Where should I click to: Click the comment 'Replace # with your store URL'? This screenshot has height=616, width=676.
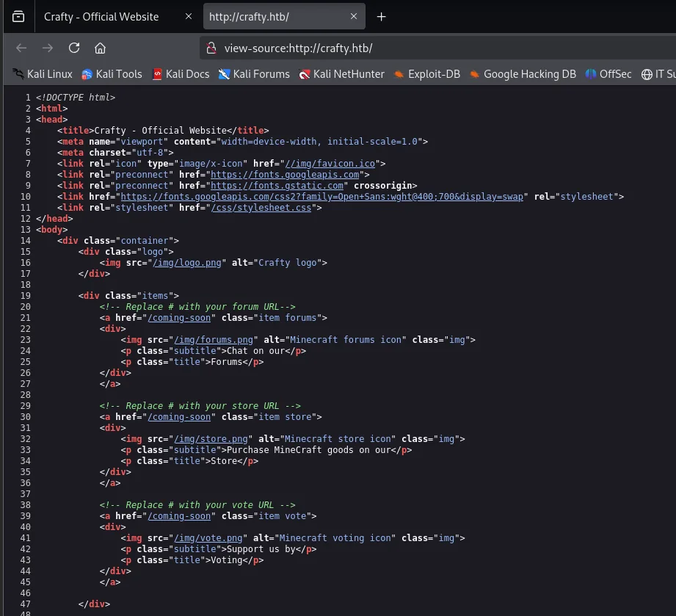coord(200,406)
